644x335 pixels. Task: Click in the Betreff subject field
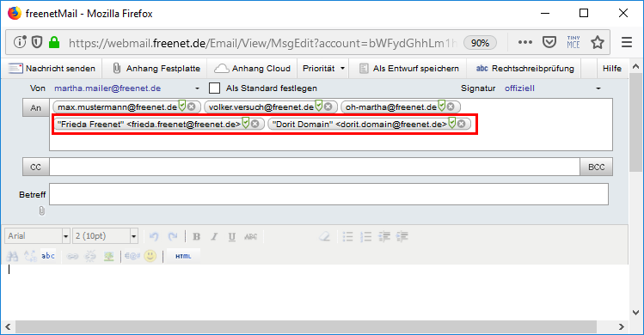click(x=328, y=194)
